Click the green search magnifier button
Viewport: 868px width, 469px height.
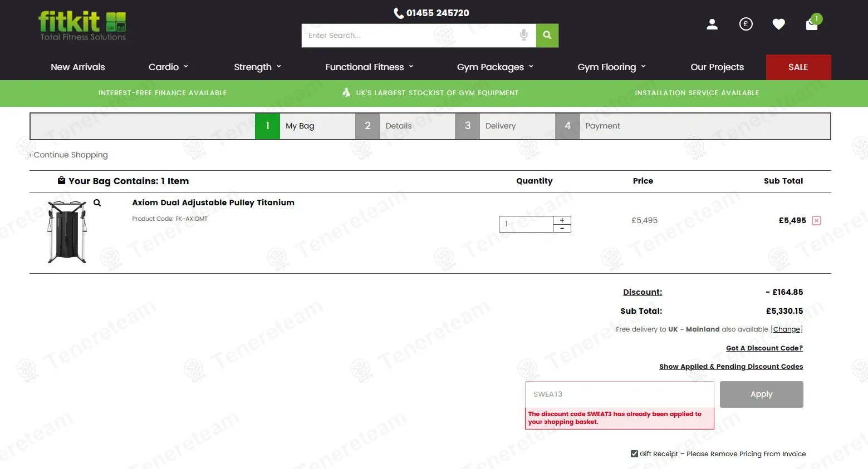click(x=547, y=35)
